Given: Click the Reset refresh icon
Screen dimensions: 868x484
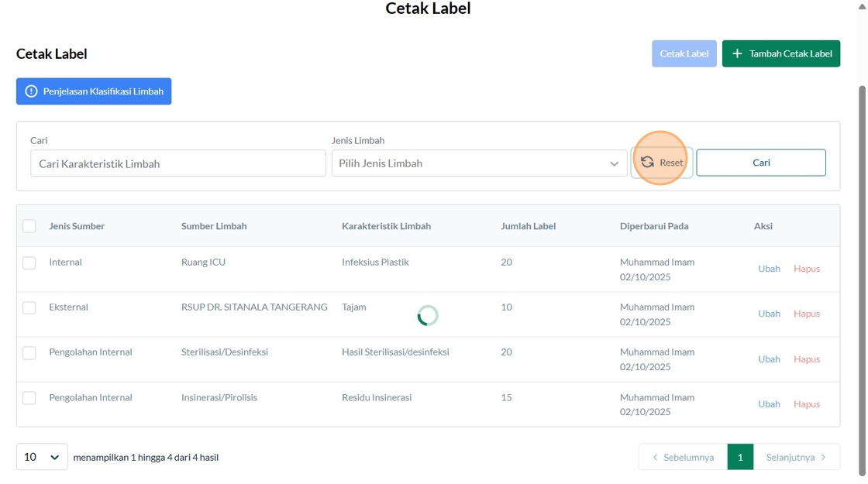Looking at the screenshot, I should tap(647, 163).
